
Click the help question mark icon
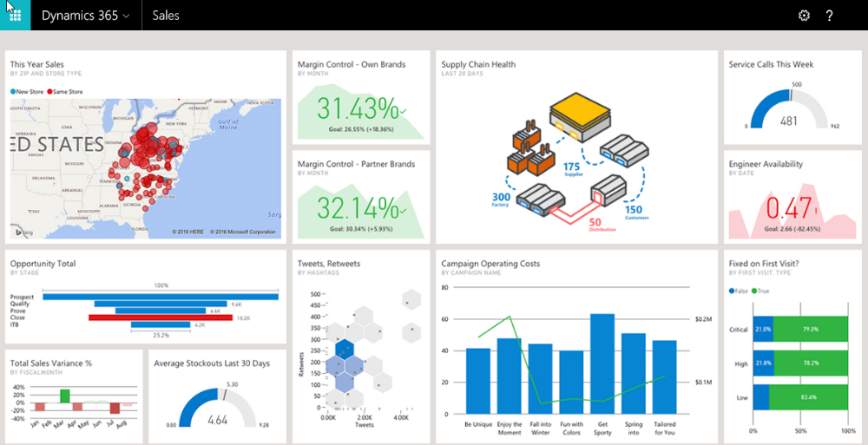[x=830, y=16]
